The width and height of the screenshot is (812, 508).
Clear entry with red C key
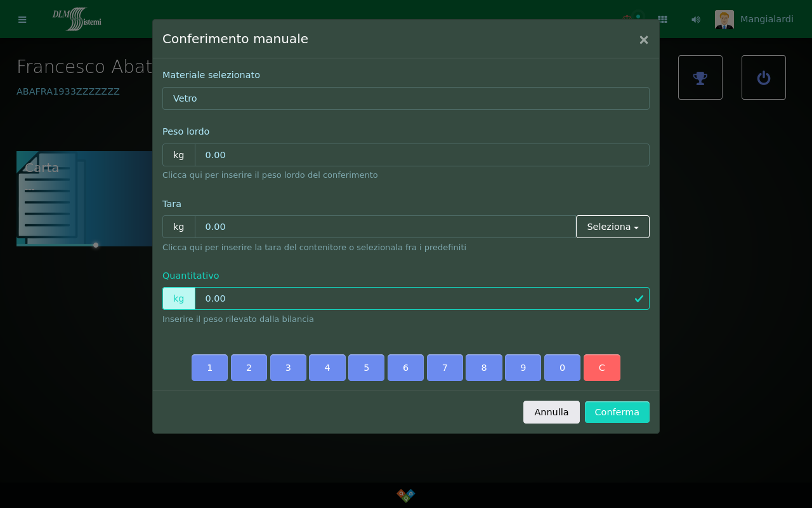tap(601, 368)
